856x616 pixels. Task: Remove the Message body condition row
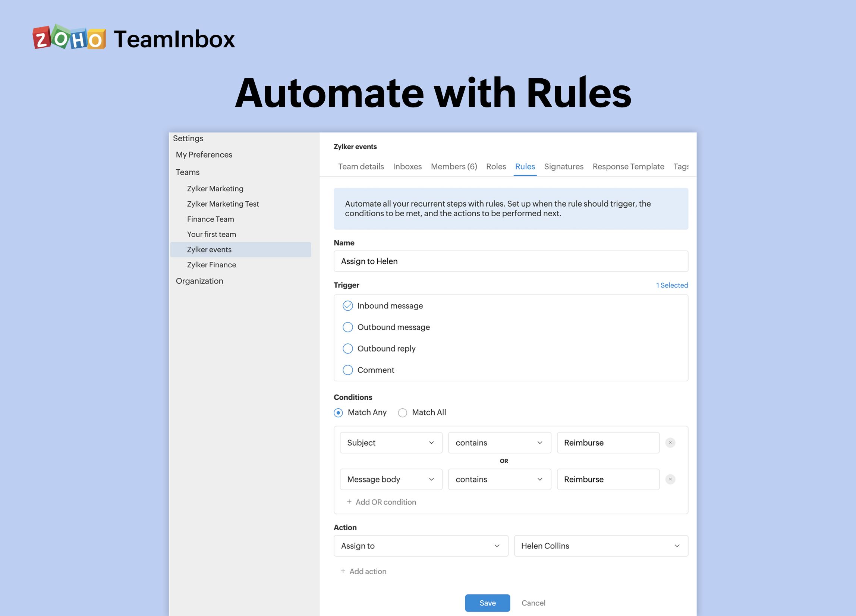pos(670,479)
